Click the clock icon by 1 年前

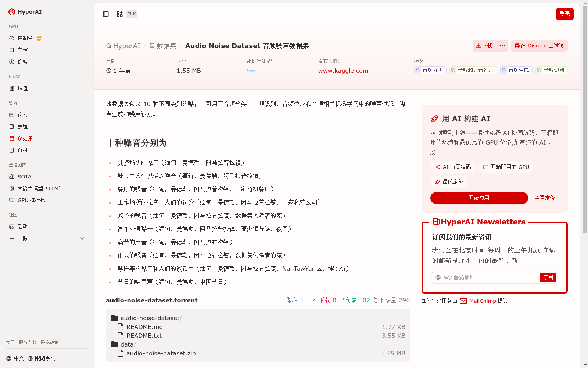pyautogui.click(x=109, y=71)
